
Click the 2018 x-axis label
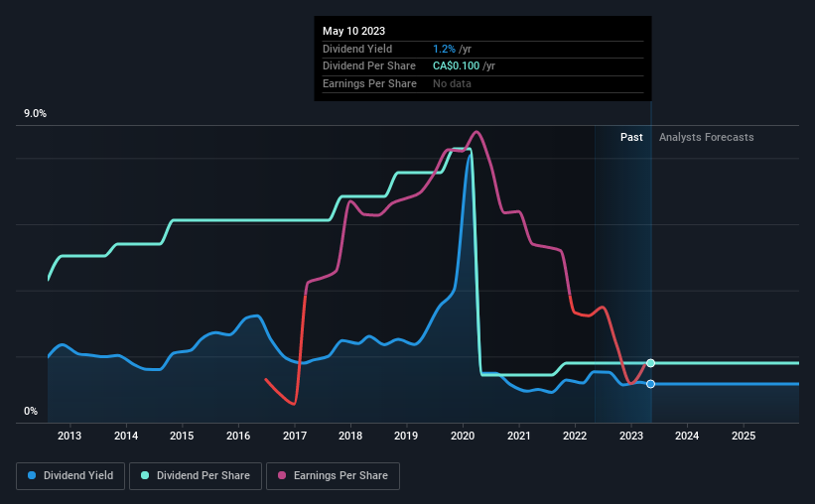(x=350, y=436)
